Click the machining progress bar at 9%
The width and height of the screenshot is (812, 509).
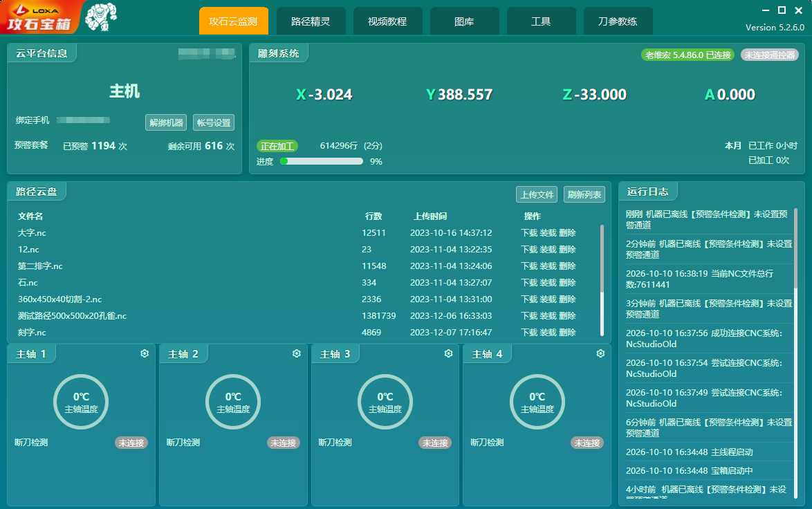point(321,161)
